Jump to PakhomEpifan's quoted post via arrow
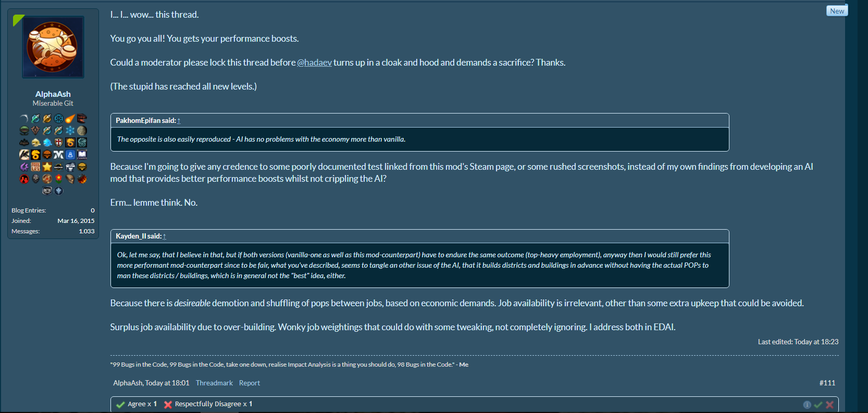The width and height of the screenshot is (868, 413). pyautogui.click(x=179, y=121)
